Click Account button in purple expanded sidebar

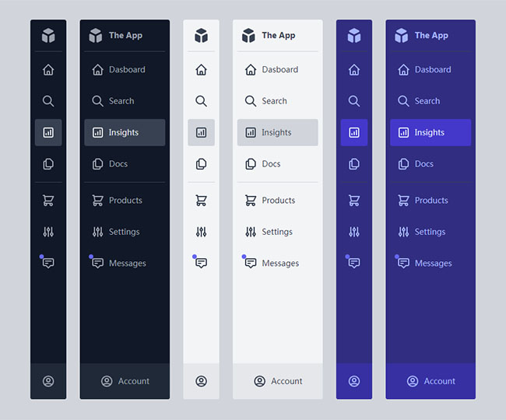430,381
